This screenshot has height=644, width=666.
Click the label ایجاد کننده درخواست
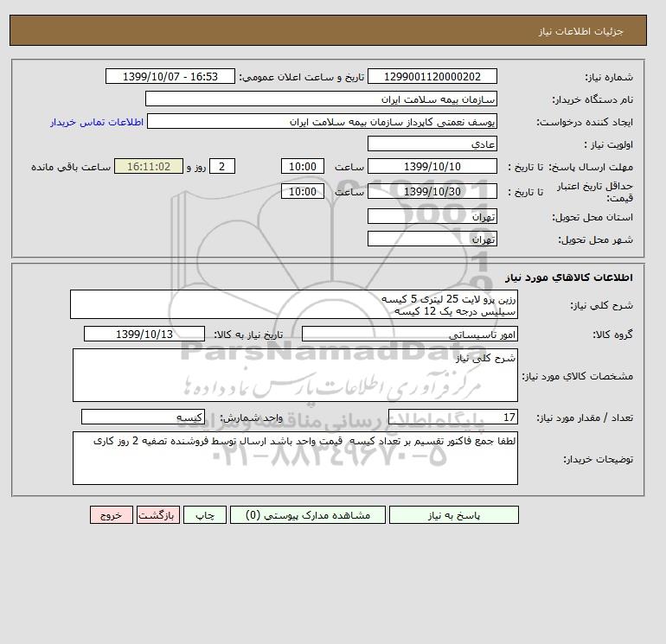(x=585, y=122)
